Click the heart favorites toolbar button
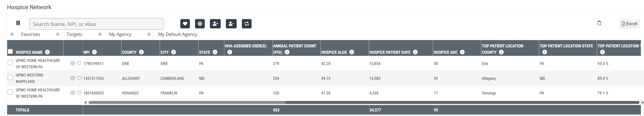 click(x=185, y=24)
